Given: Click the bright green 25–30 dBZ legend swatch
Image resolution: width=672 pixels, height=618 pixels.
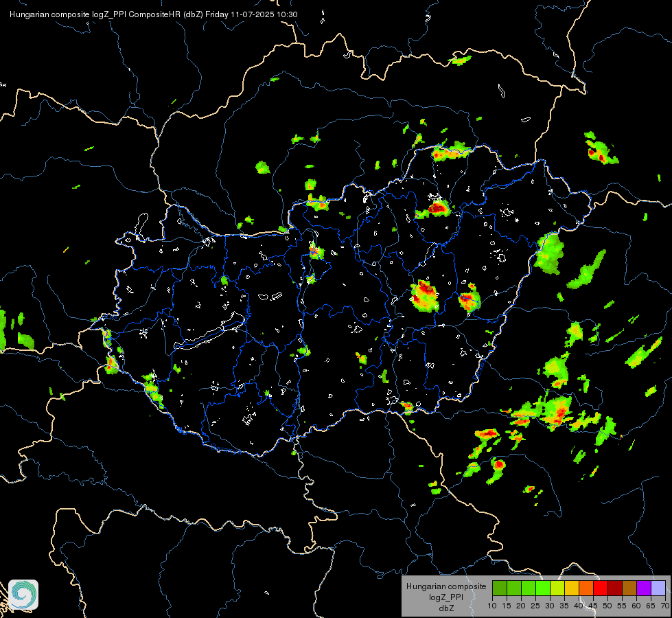Looking at the screenshot, I should coord(543,588).
